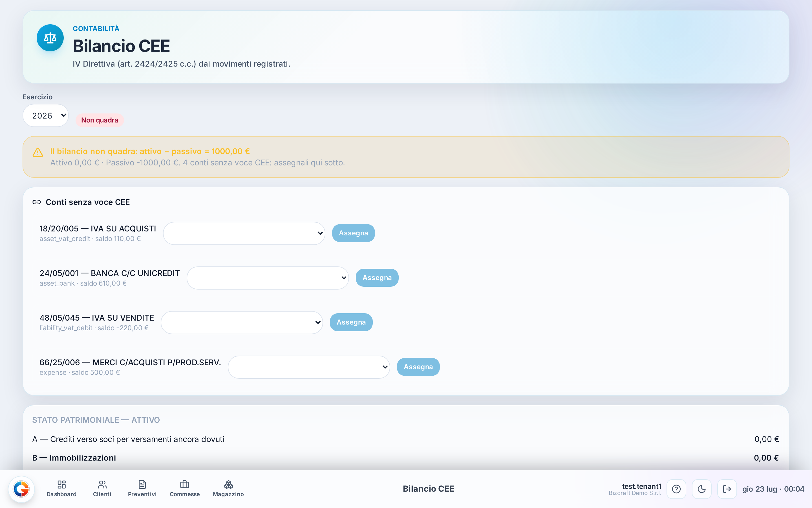812x508 pixels.
Task: Go to Dashboard label in bottom navigation
Action: click(61, 494)
